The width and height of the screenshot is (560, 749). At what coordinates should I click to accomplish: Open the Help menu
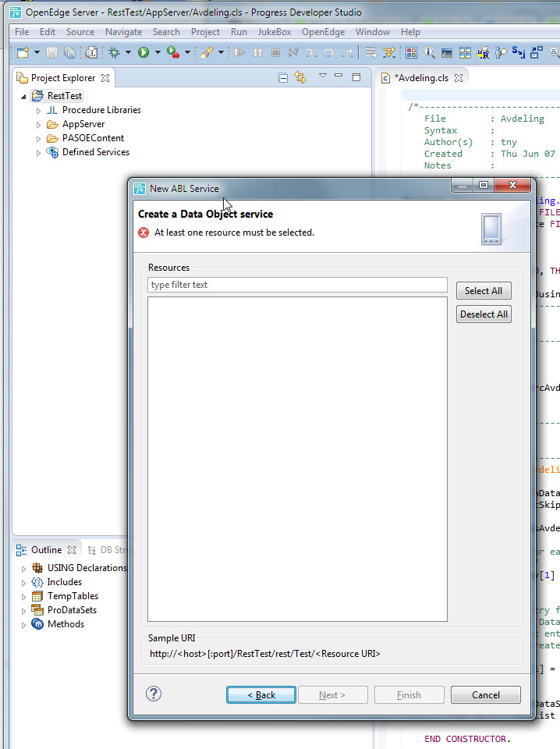coord(410,32)
